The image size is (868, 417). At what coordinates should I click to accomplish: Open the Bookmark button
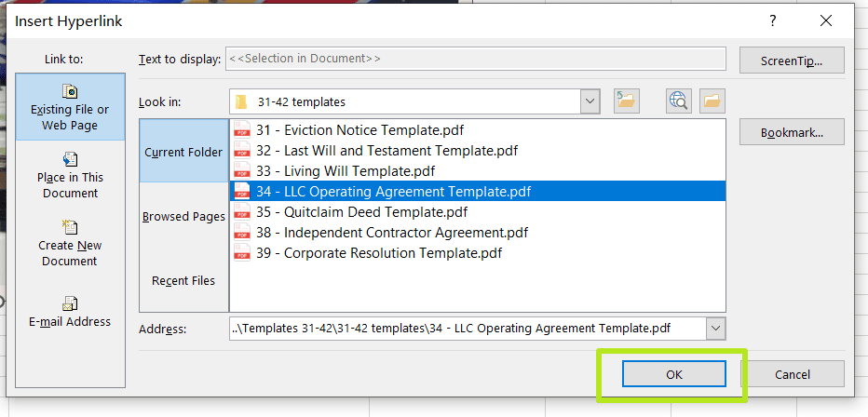pos(792,133)
